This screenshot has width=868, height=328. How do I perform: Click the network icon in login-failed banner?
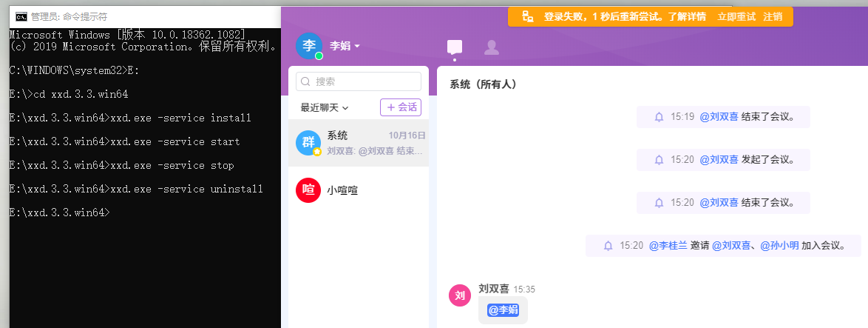(x=527, y=16)
